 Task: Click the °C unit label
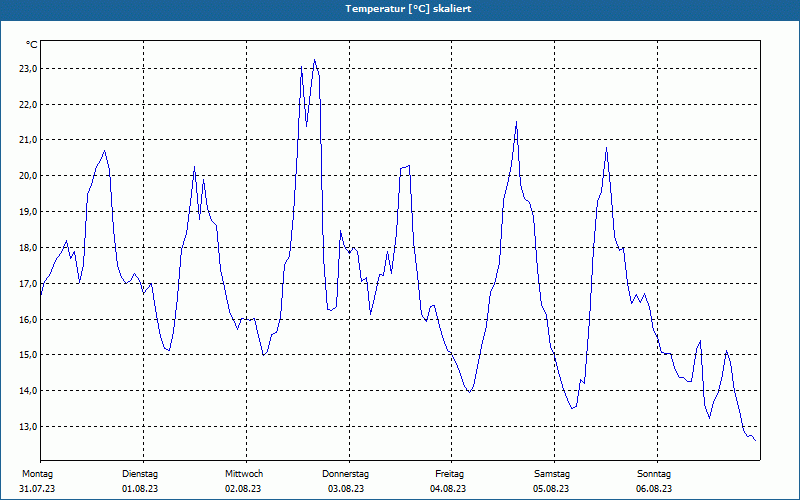coord(32,45)
